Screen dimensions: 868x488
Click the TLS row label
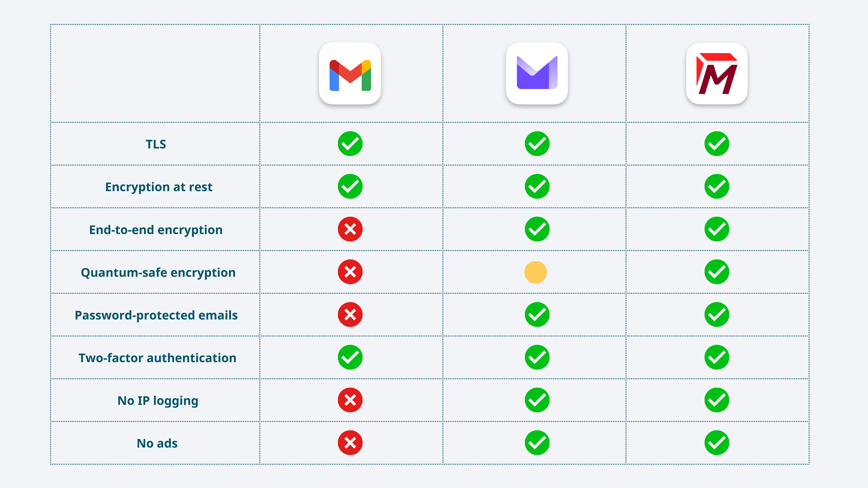[156, 144]
